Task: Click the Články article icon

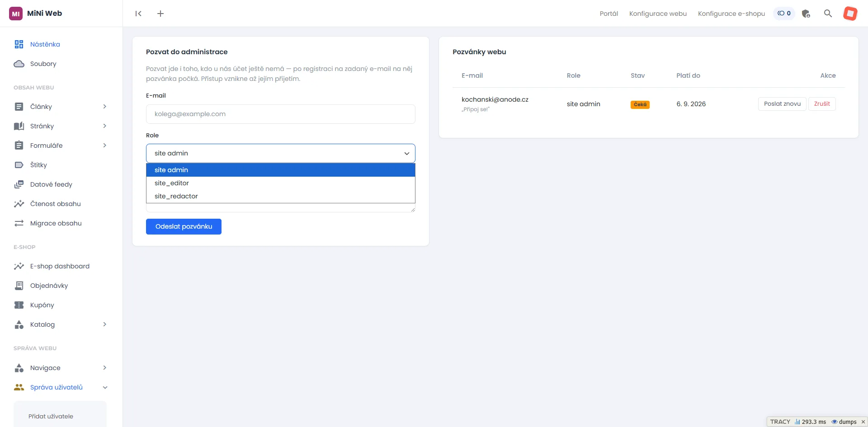Action: click(x=19, y=107)
